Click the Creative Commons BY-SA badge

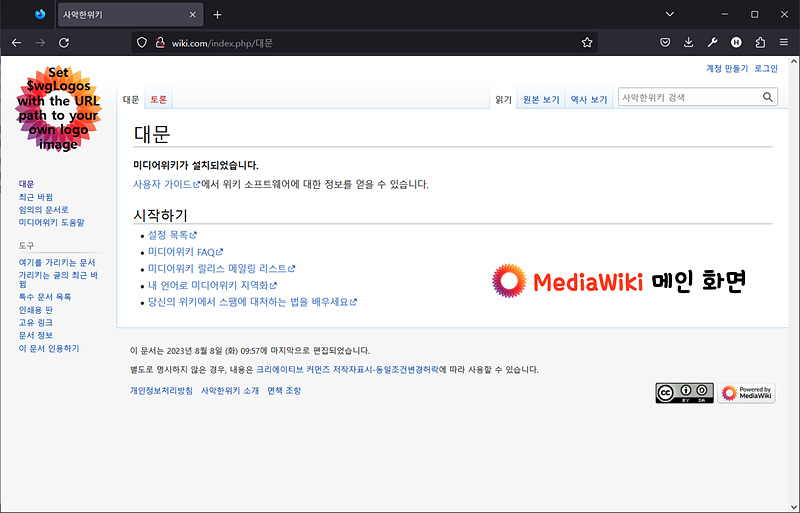(684, 393)
